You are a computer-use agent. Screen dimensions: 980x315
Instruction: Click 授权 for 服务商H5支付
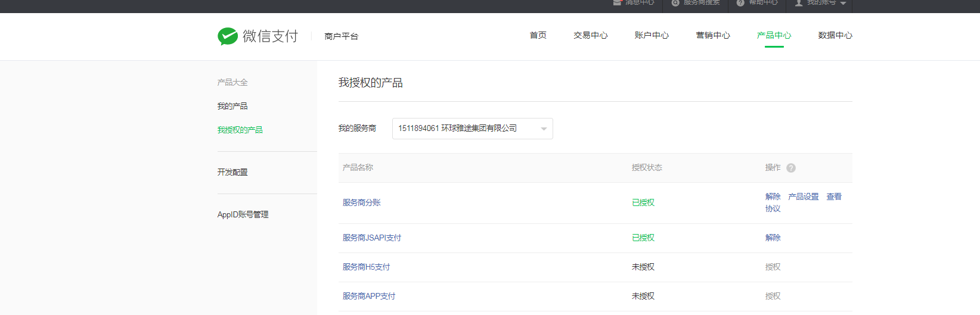click(x=773, y=267)
